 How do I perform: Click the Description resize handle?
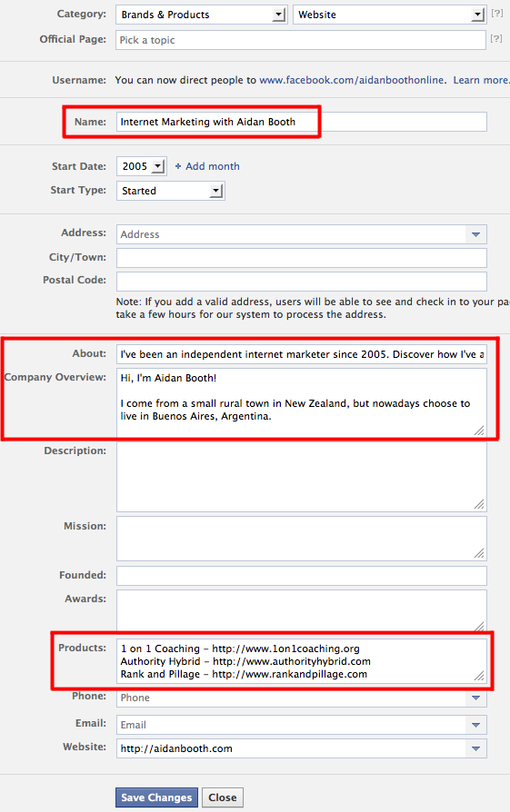click(x=479, y=504)
